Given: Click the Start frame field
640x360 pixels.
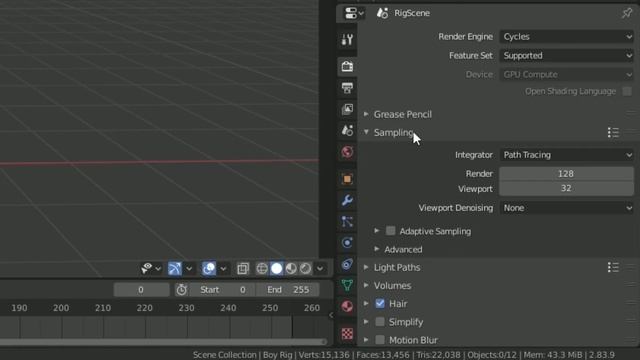Looking at the screenshot, I should pyautogui.click(x=223, y=290).
